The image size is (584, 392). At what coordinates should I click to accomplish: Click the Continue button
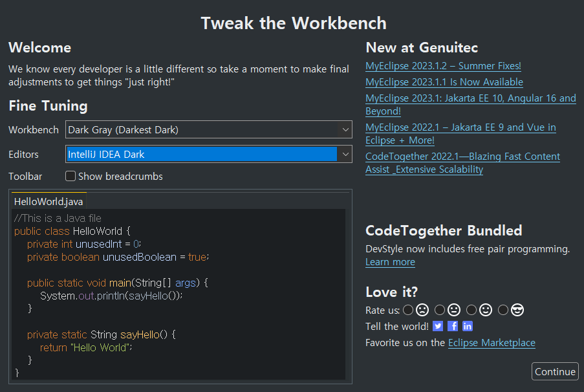[555, 371]
